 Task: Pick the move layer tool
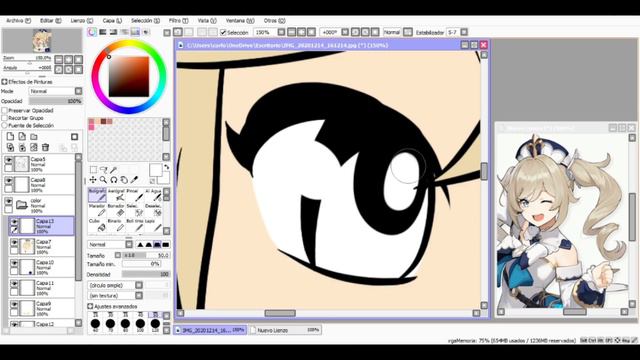93,180
